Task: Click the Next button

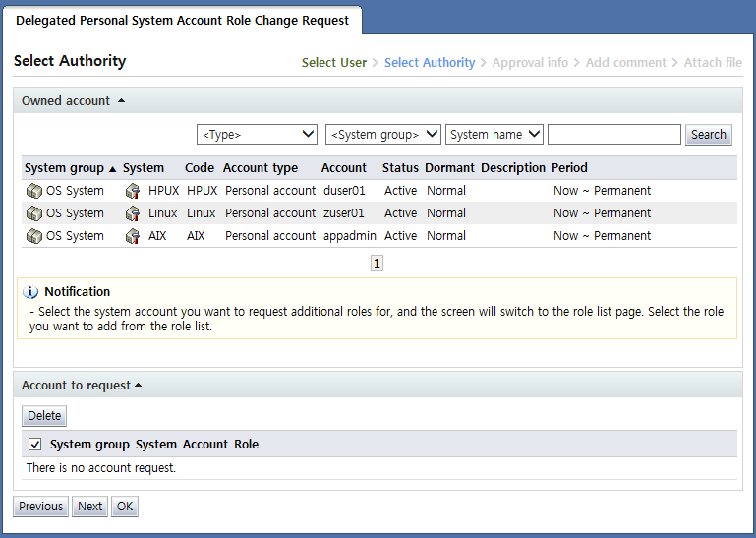Action: 89,507
